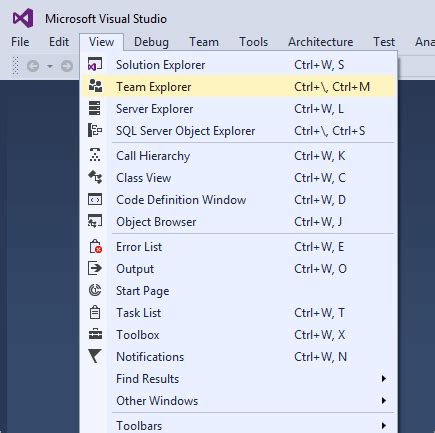Viewport: 435px width, 433px height.
Task: Click the Start Page icon
Action: point(95,290)
